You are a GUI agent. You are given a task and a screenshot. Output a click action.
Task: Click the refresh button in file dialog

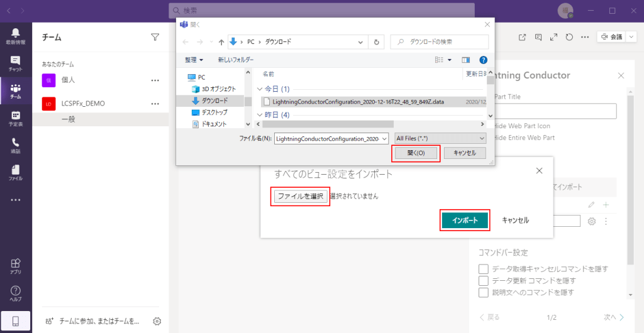pos(376,42)
